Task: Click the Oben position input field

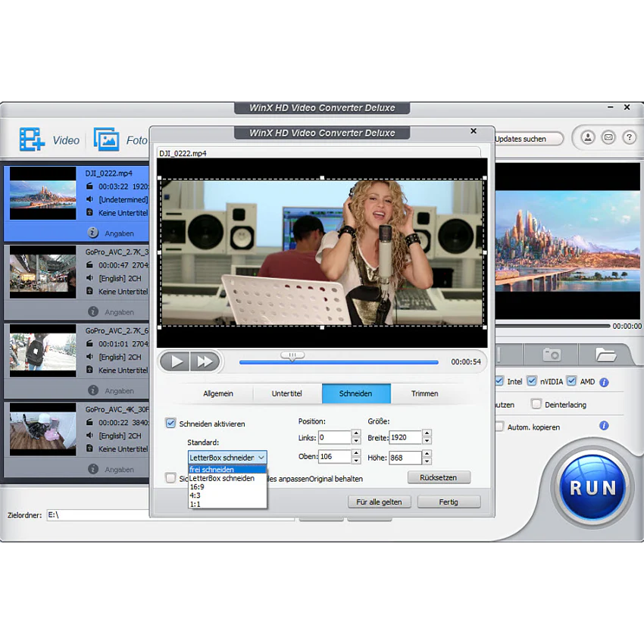Action: pyautogui.click(x=335, y=456)
